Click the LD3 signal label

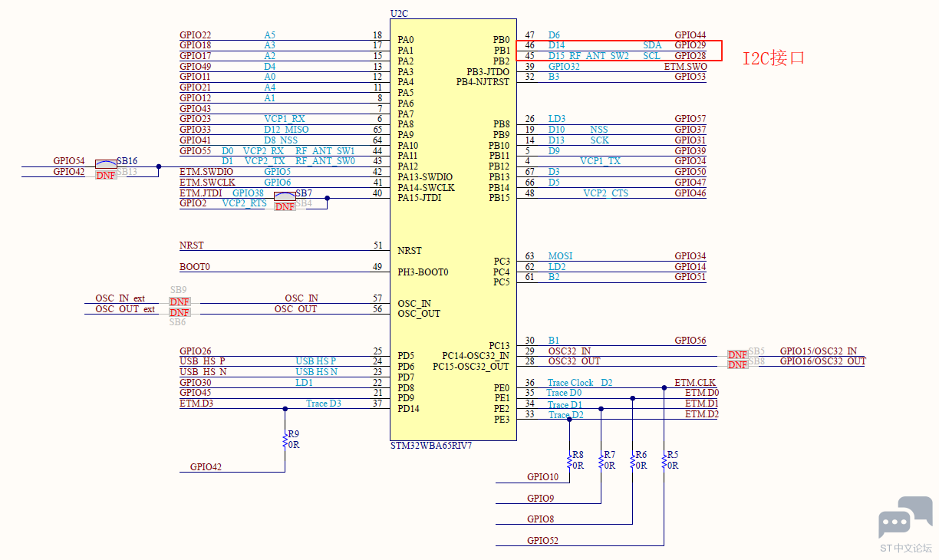click(557, 119)
